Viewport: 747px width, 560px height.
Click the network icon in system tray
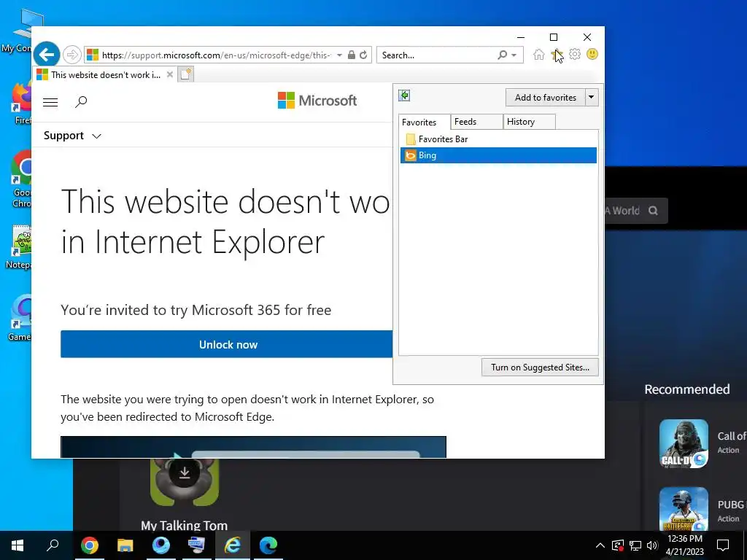click(x=635, y=545)
